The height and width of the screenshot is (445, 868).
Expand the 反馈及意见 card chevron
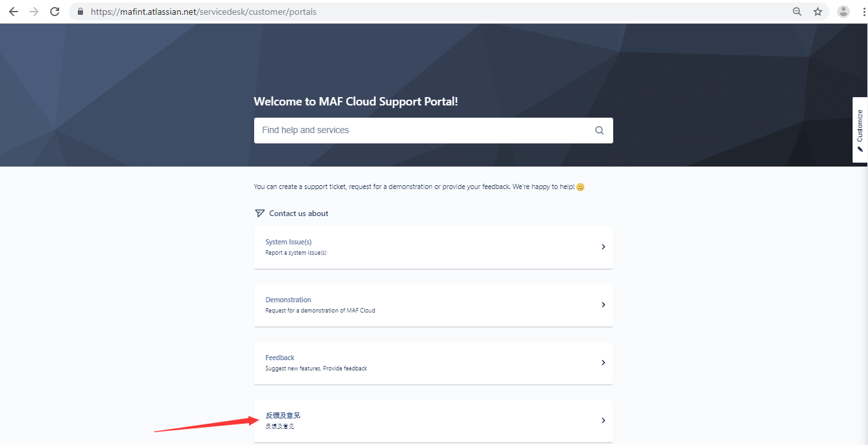click(x=603, y=421)
